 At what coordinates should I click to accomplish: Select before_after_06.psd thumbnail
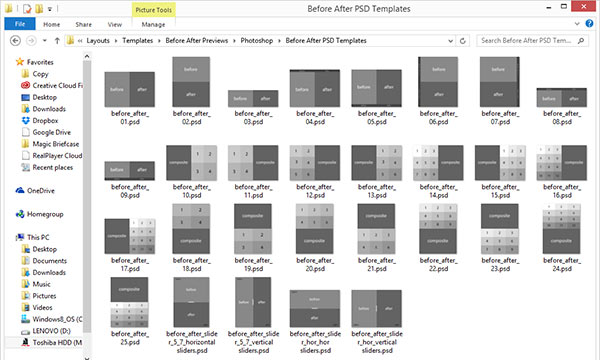coord(438,82)
